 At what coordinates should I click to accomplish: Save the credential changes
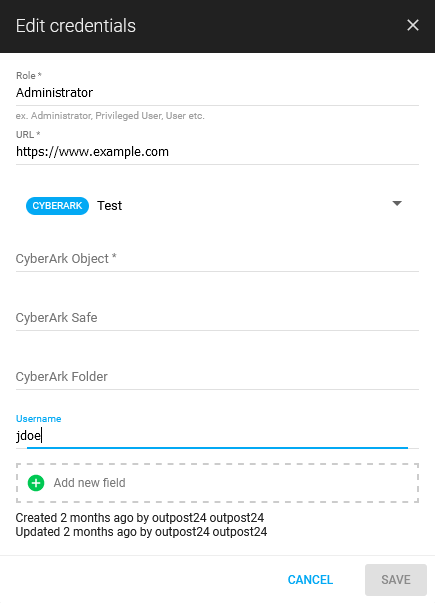click(396, 580)
